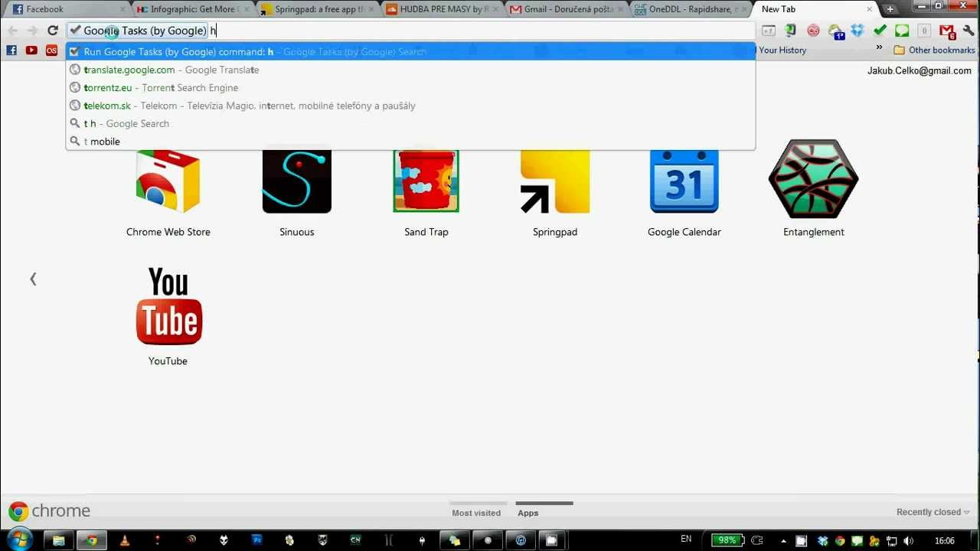Screen dimensions: 980x551
Task: Open the Other bookmarks folder
Action: (934, 51)
